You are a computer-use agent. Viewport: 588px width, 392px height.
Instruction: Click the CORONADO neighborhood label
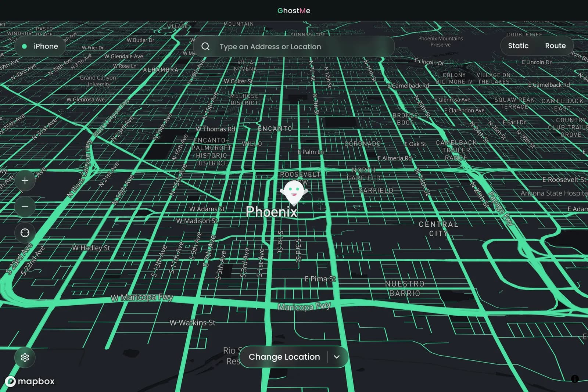tap(362, 144)
